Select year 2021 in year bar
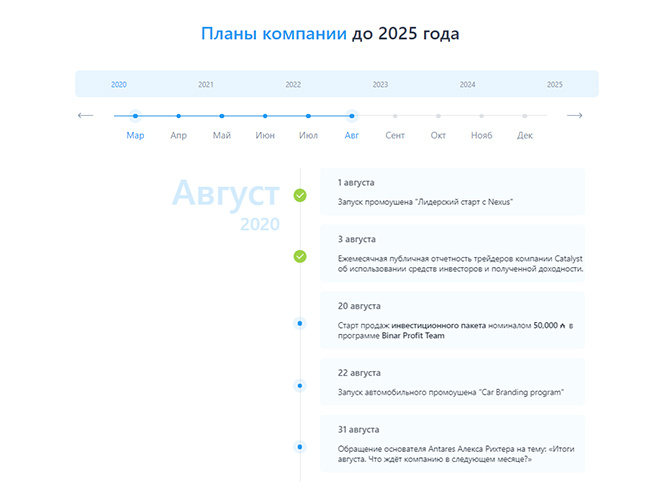668x503 pixels. [206, 84]
